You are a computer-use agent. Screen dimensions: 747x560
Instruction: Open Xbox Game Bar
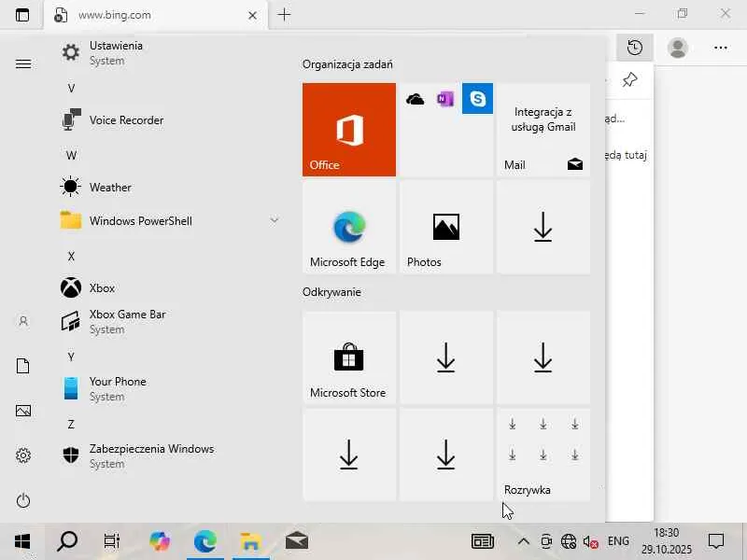[x=172, y=322]
